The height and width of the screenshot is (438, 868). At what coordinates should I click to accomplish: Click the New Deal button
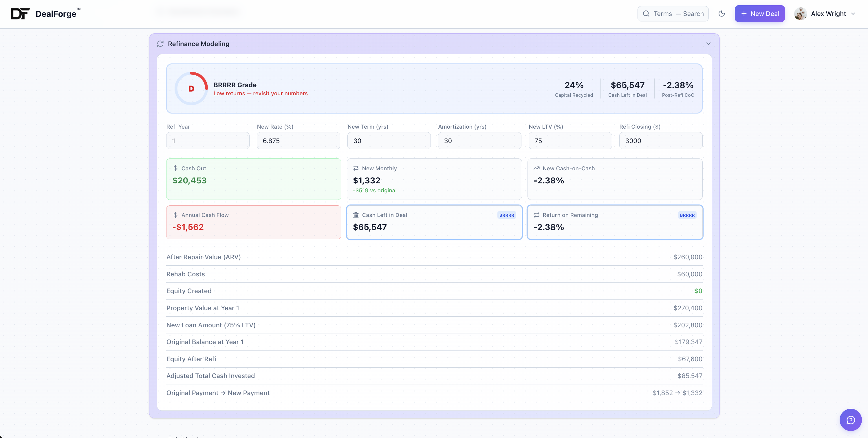tap(759, 14)
